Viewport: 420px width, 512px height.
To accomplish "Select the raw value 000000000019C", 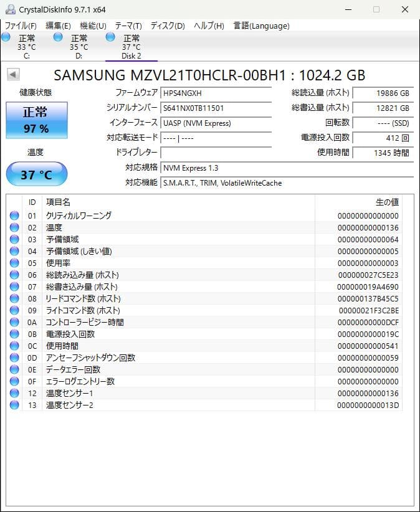I will tap(368, 334).
